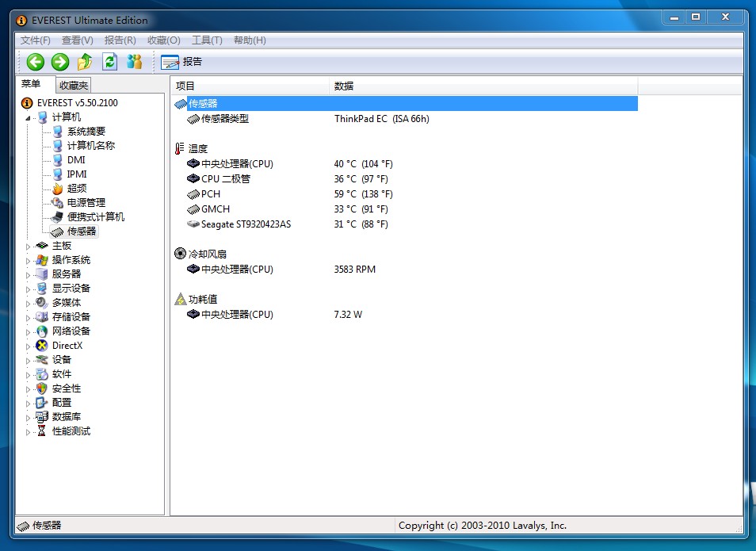The width and height of the screenshot is (756, 551).
Task: Select the 系统摘要 icon in tree
Action: pyautogui.click(x=58, y=132)
